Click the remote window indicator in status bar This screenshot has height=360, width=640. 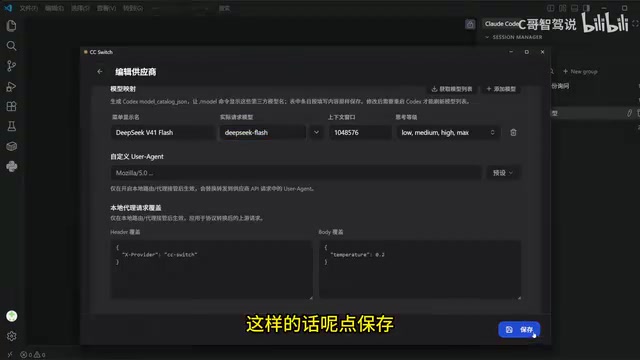coord(9,355)
